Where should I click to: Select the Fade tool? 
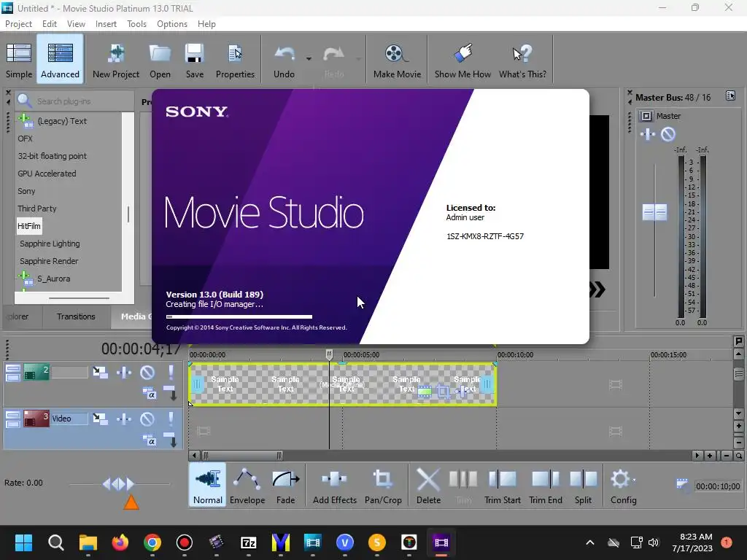click(x=285, y=485)
